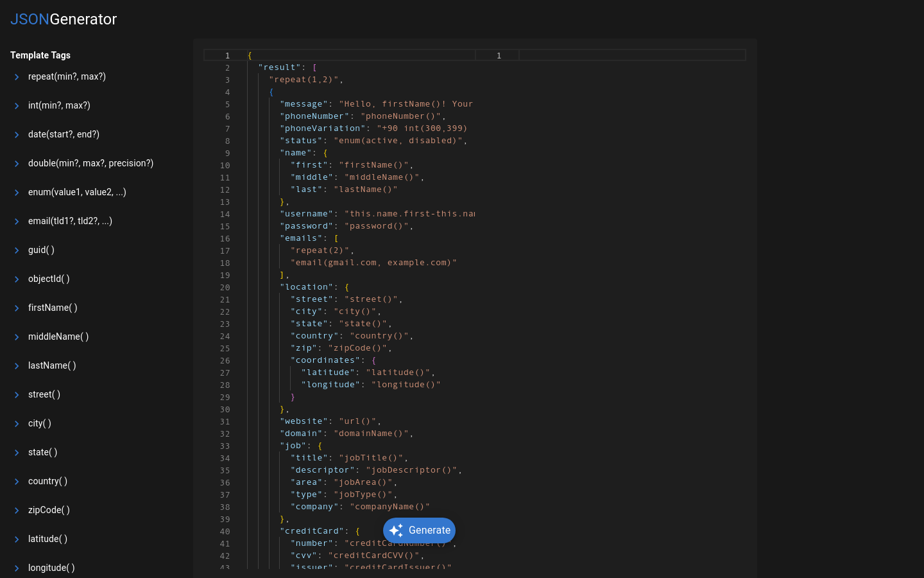Select the double(min?, max?, precision?) label
This screenshot has width=924, height=578.
click(90, 163)
